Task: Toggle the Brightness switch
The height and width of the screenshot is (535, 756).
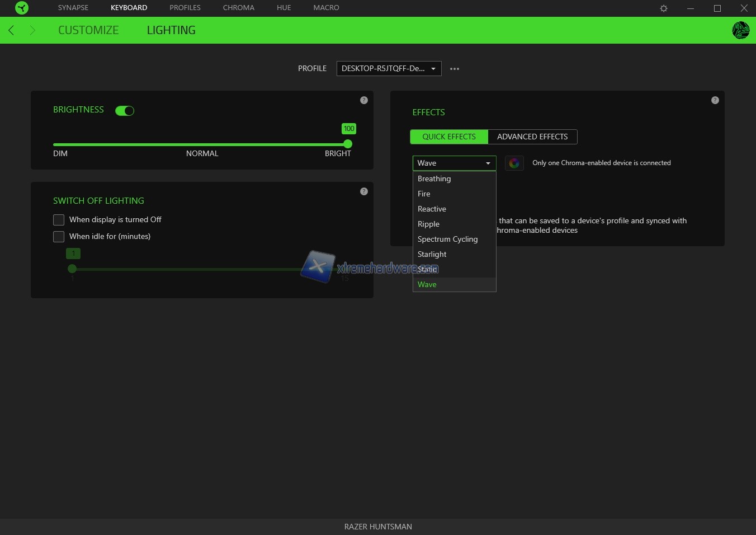Action: [125, 111]
